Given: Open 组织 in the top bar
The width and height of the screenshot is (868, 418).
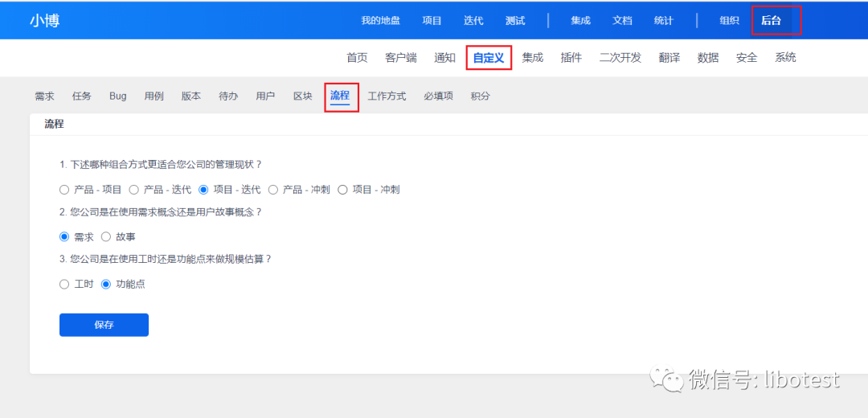Looking at the screenshot, I should point(729,20).
